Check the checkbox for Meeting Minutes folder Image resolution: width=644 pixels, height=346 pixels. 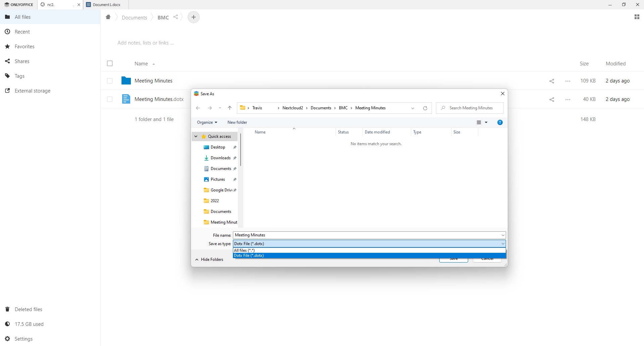pyautogui.click(x=110, y=81)
